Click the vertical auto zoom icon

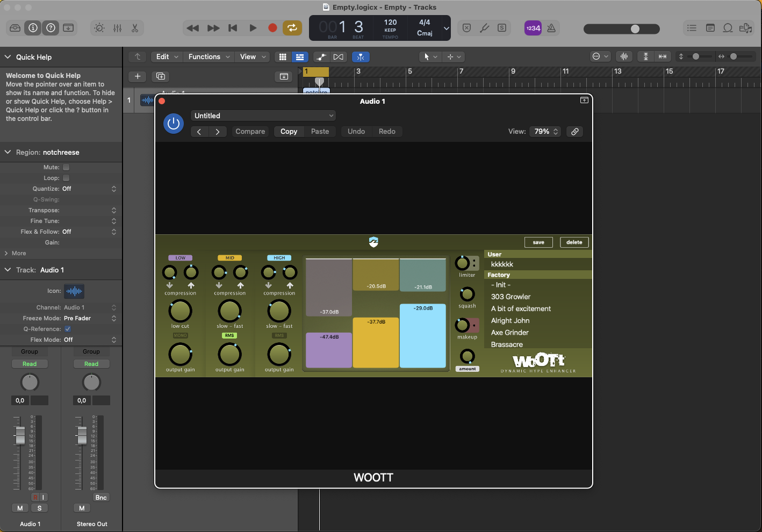646,57
